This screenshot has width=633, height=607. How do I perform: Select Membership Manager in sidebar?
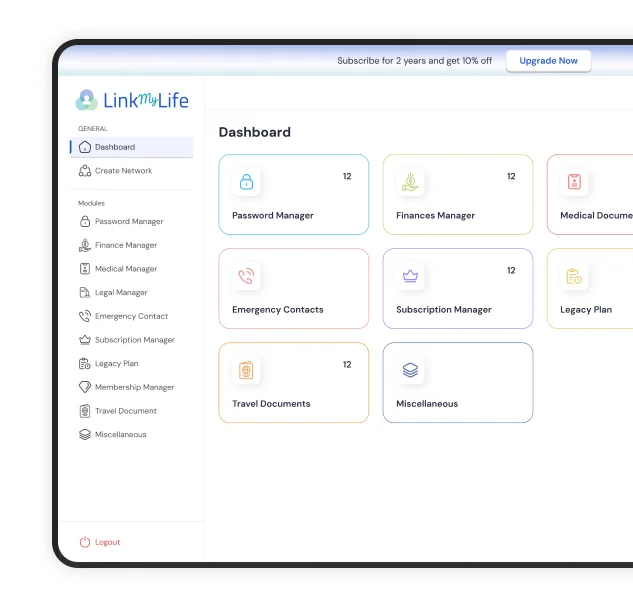click(132, 387)
